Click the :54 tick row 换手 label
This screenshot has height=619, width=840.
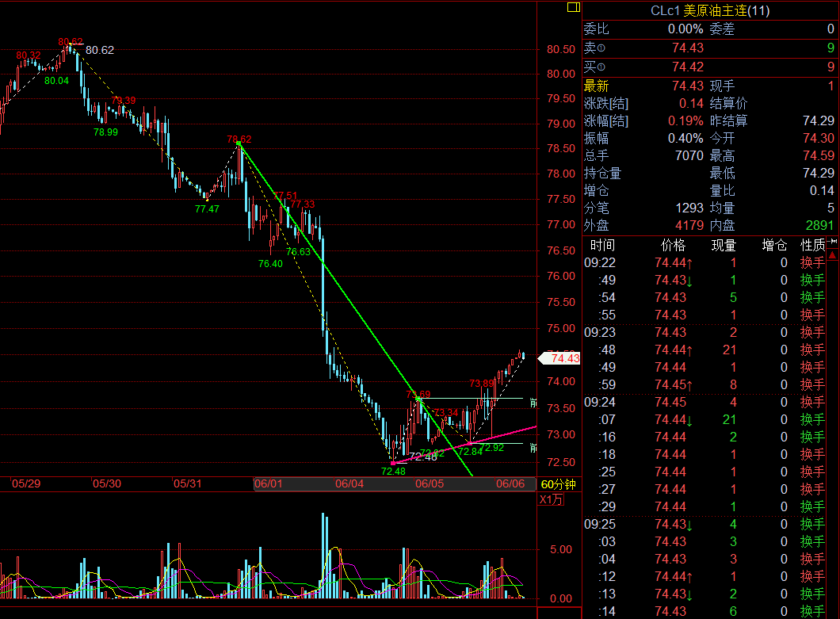(813, 297)
